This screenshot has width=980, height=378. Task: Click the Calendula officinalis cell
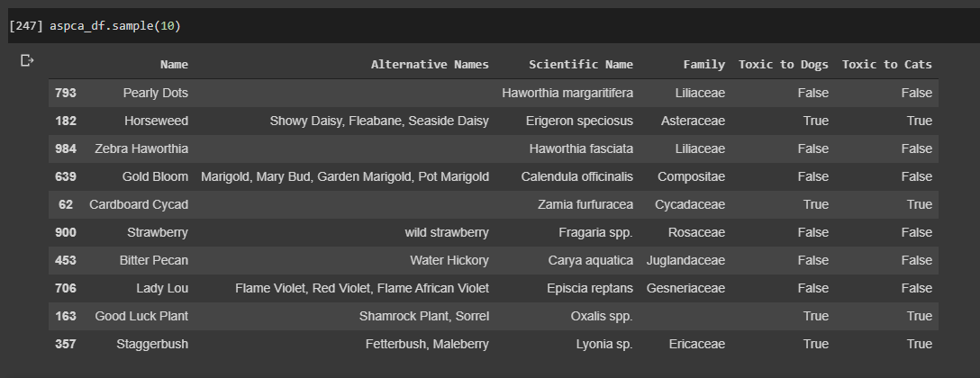click(x=576, y=176)
